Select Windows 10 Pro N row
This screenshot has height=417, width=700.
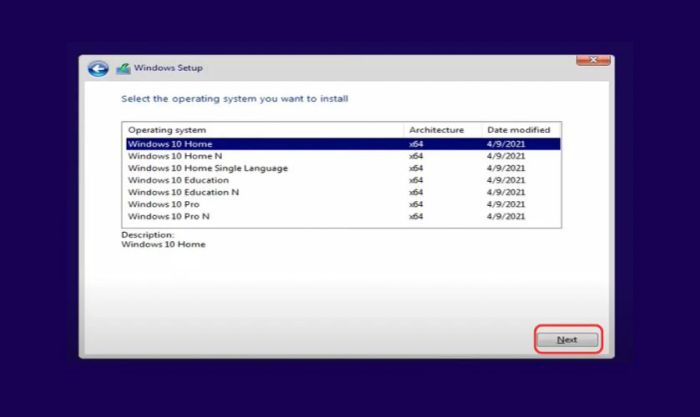pos(343,217)
